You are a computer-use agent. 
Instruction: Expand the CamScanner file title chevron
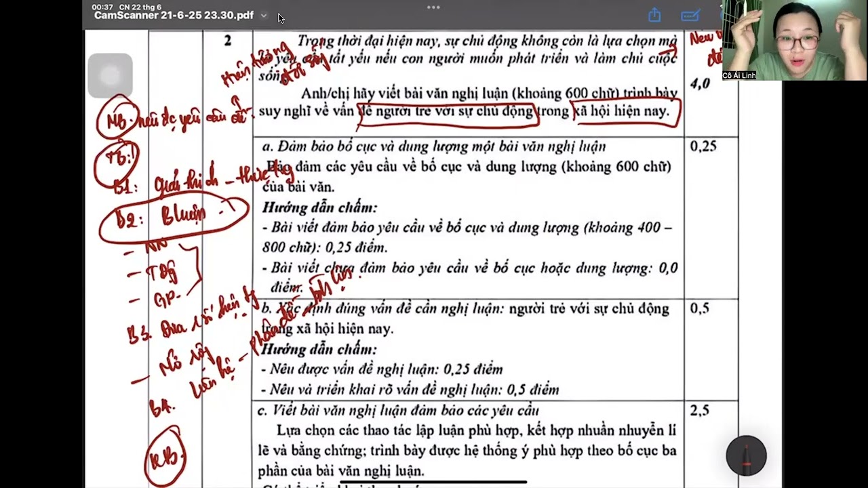point(264,16)
